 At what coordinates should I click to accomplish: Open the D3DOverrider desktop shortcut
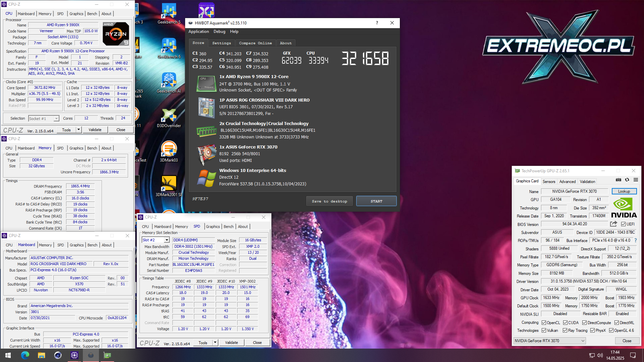pos(169,118)
